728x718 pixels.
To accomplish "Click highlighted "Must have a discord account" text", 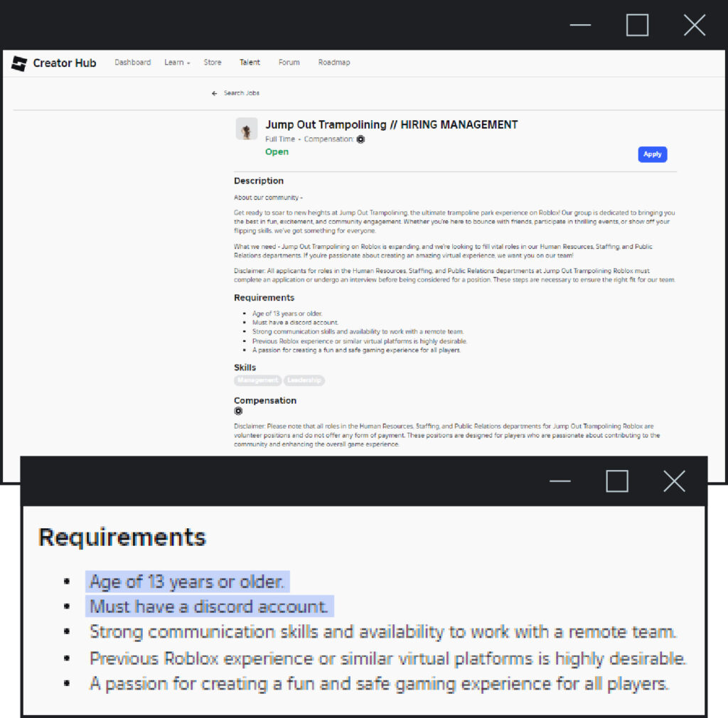I will [x=209, y=606].
